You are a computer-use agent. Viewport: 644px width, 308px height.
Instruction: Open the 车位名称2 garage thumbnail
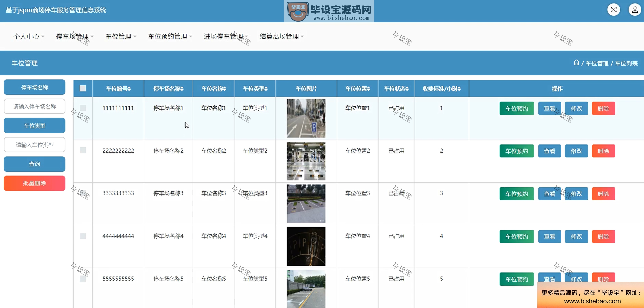[306, 161]
